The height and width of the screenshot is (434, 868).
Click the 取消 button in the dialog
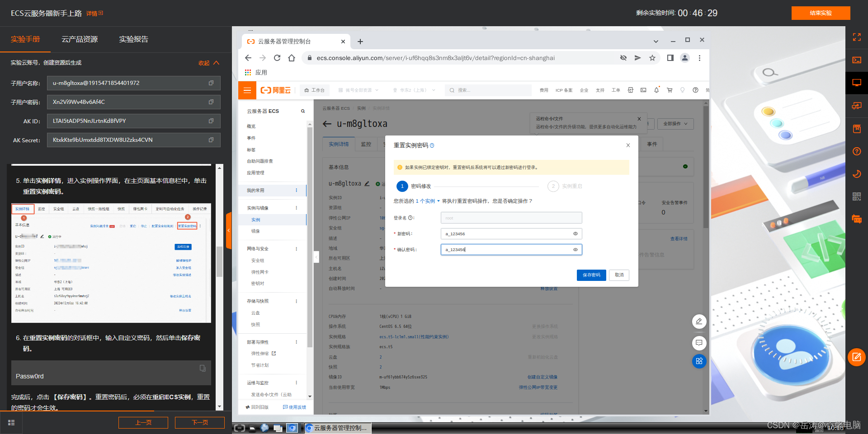(x=619, y=275)
